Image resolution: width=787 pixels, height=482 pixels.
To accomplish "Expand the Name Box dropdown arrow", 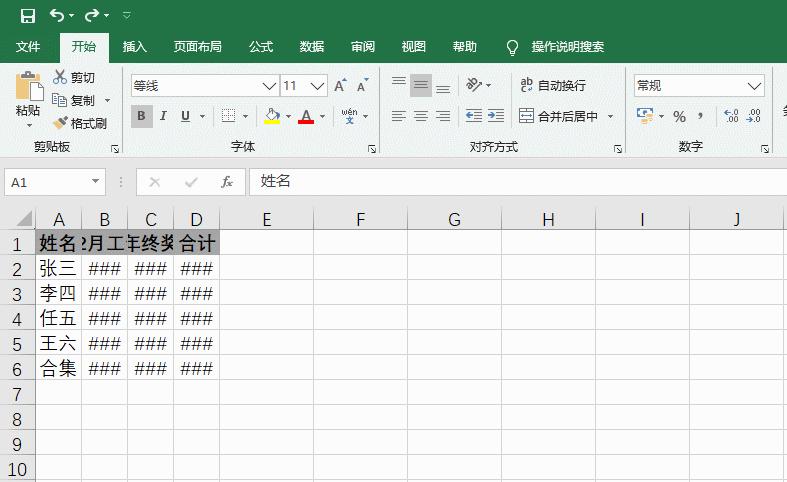I will pyautogui.click(x=95, y=181).
